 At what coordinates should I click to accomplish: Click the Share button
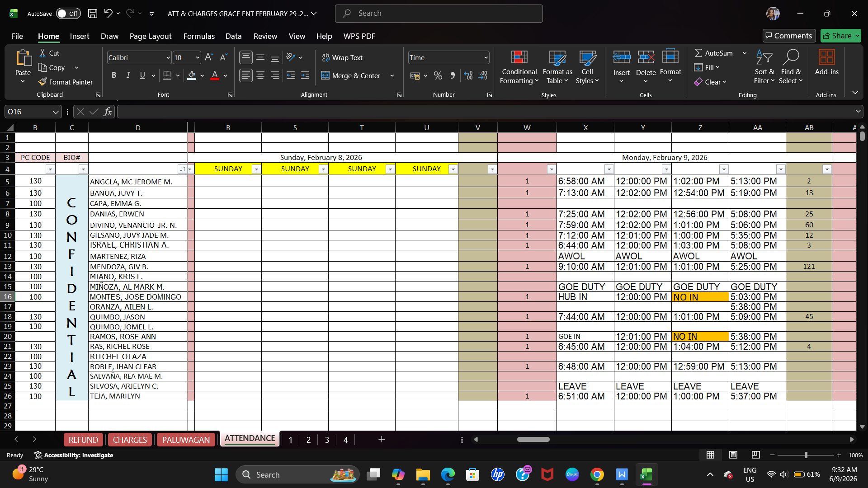pos(841,36)
